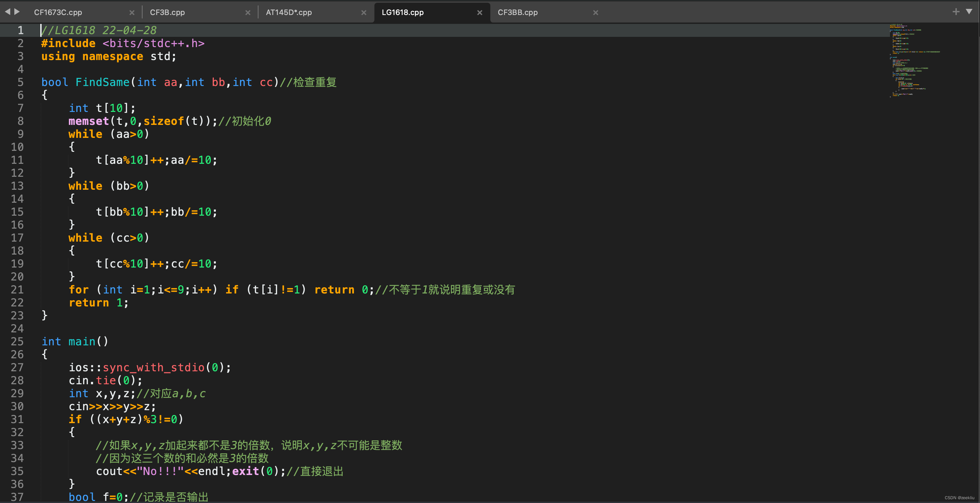Click 'cin.tie(0);' on line 28

point(106,380)
